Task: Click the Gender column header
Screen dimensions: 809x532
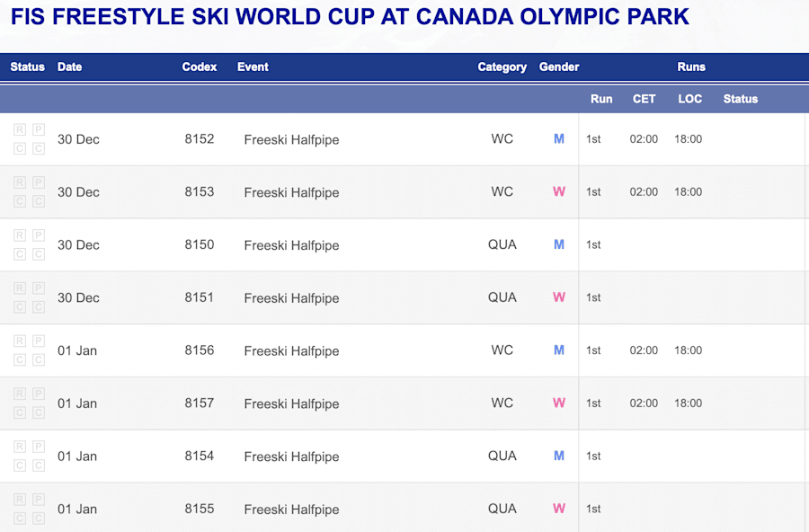Action: [x=559, y=66]
